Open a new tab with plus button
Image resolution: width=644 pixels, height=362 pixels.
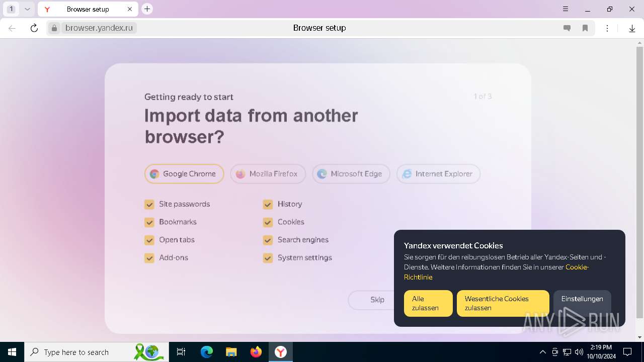(147, 9)
